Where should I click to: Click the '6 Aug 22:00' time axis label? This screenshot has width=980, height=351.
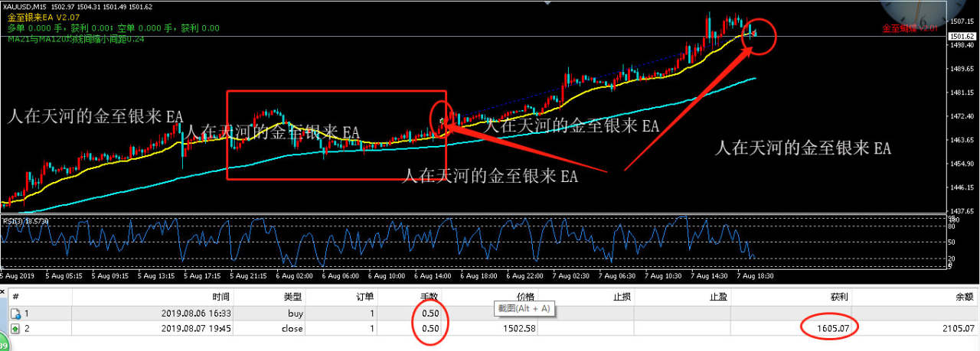tap(526, 275)
